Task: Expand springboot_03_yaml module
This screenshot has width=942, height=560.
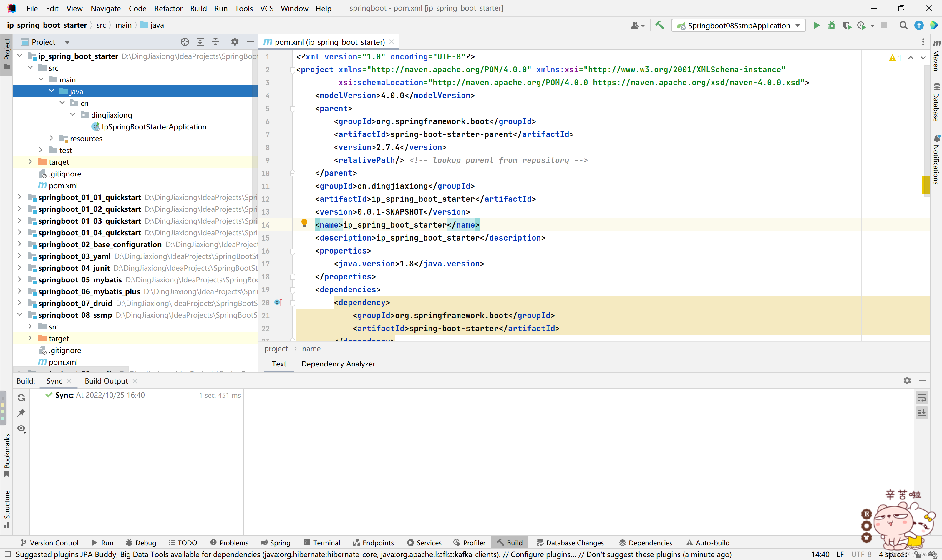Action: [20, 256]
